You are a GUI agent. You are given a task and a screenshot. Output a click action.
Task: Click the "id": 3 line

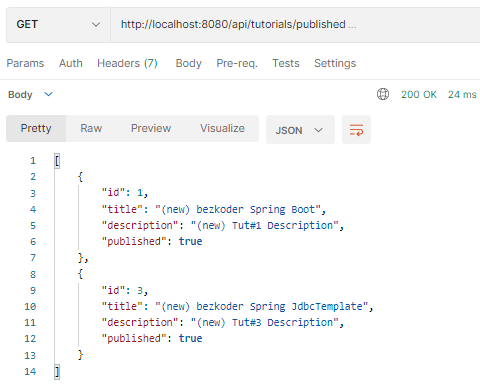[x=125, y=290]
